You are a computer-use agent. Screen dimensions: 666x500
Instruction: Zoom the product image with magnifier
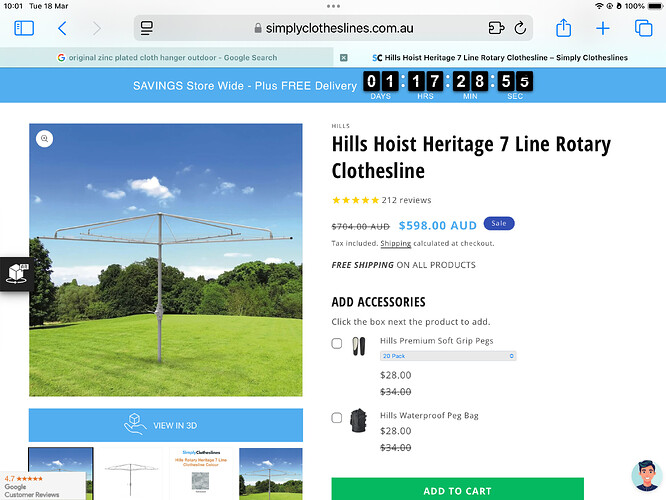pos(44,138)
